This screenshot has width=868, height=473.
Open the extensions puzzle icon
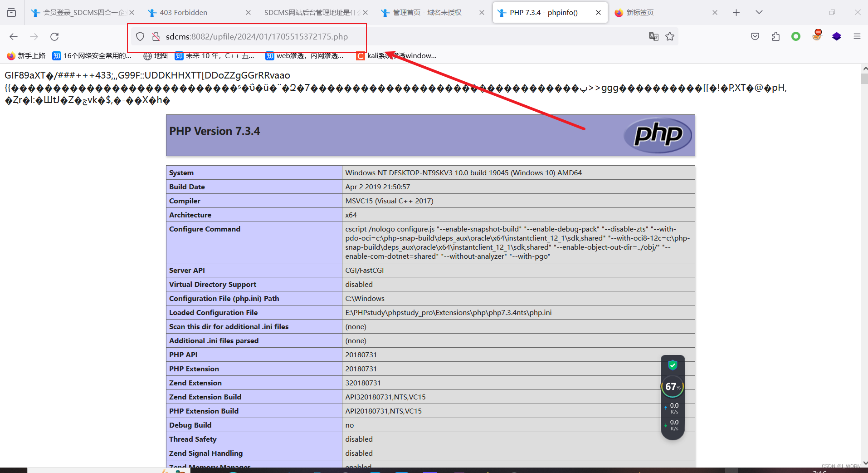point(775,36)
